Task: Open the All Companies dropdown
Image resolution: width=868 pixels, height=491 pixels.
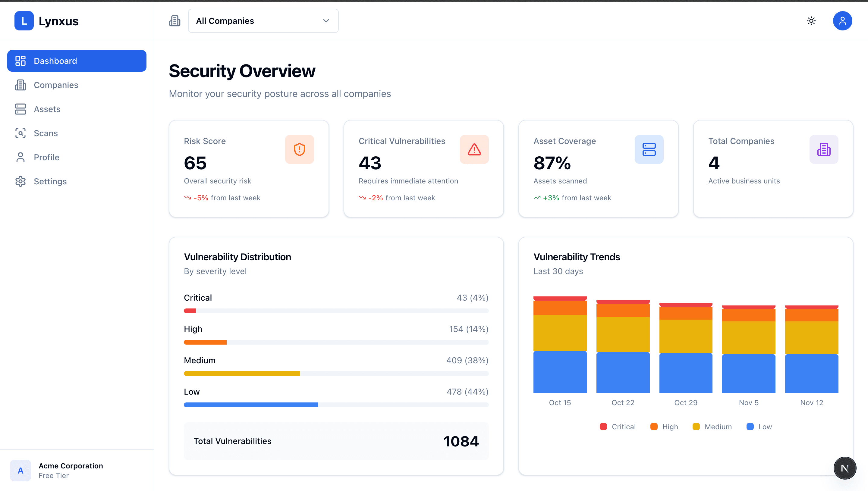Action: coord(263,20)
